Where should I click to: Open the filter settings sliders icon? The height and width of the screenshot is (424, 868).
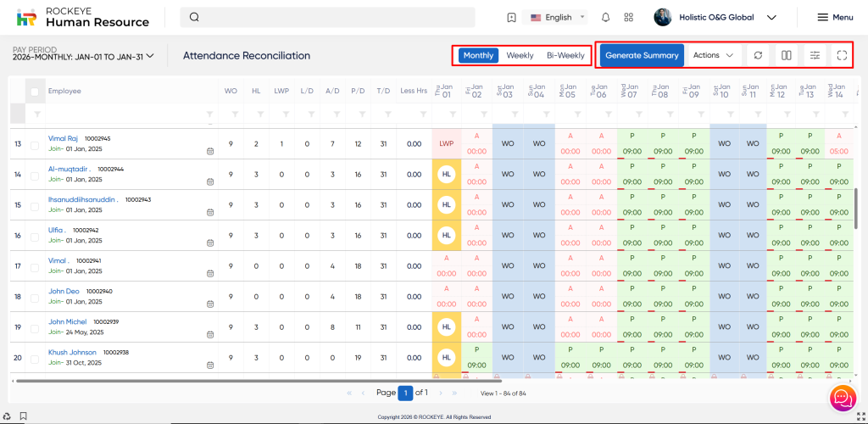pos(815,55)
